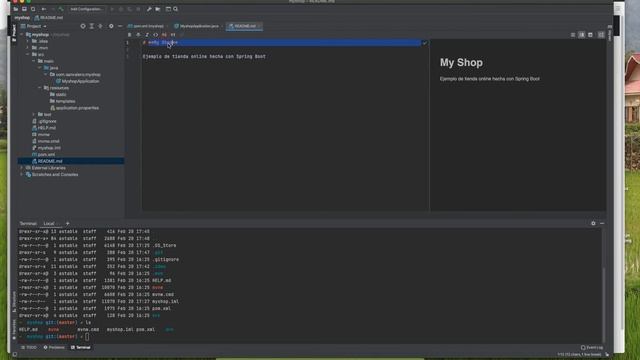Open the Add Configuration dropdown
Screen dimensions: 640x360
coord(86,9)
